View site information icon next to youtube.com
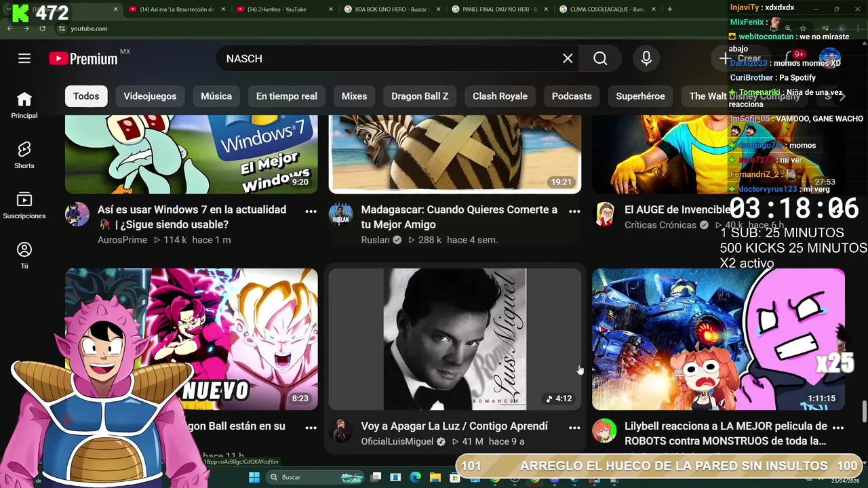 pos(61,28)
